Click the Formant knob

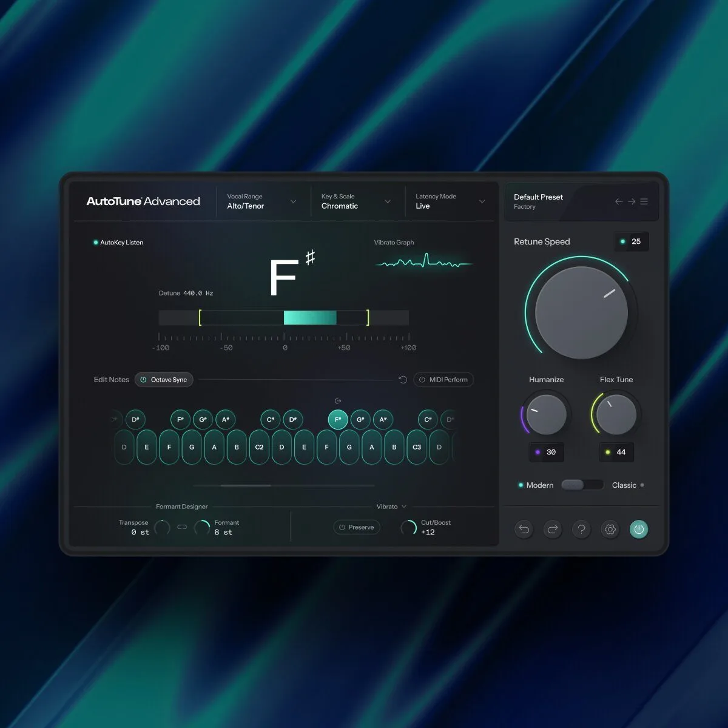[202, 528]
